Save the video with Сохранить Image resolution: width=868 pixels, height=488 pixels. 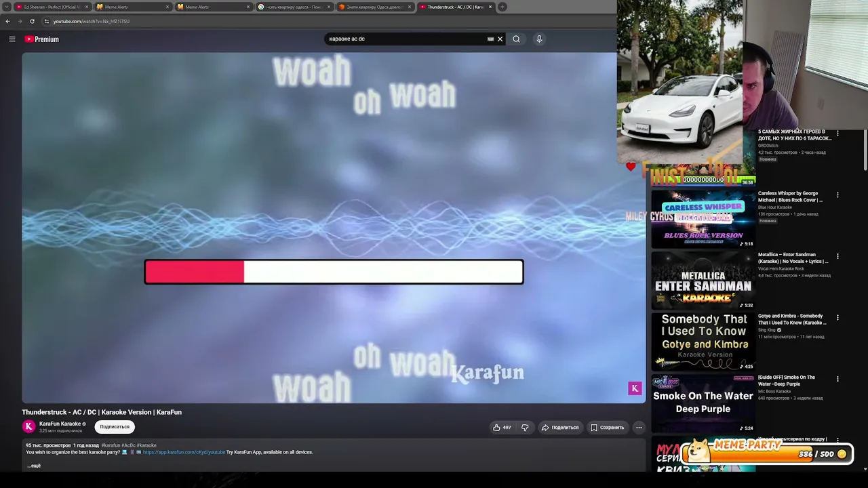607,428
